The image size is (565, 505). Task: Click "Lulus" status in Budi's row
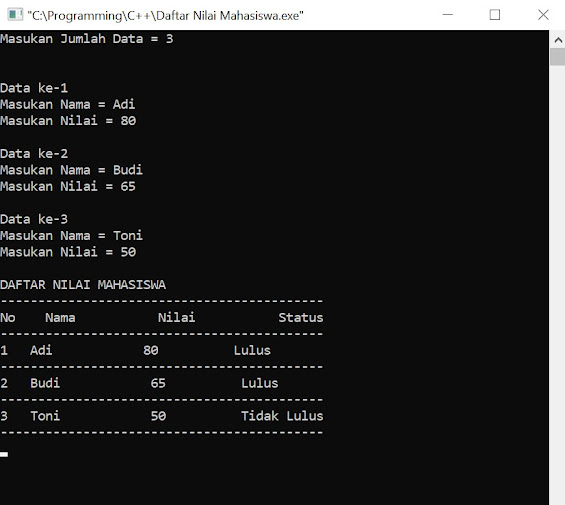pyautogui.click(x=259, y=384)
